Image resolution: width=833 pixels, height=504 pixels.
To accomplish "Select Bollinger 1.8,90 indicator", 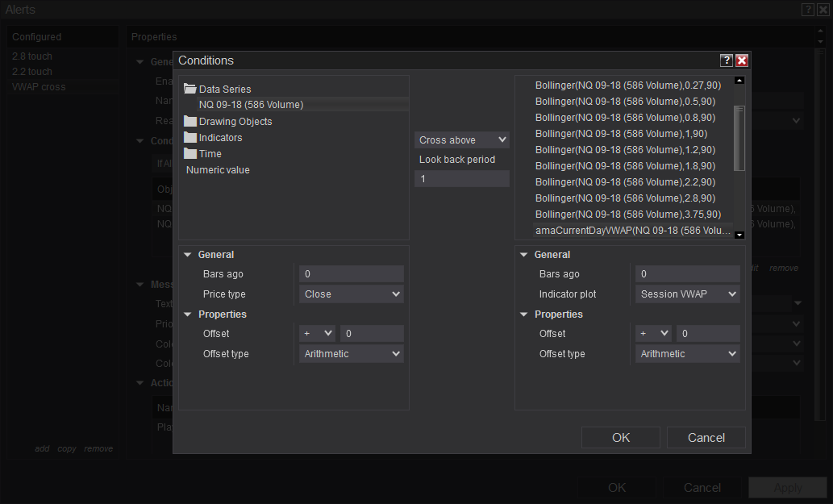I will (625, 166).
